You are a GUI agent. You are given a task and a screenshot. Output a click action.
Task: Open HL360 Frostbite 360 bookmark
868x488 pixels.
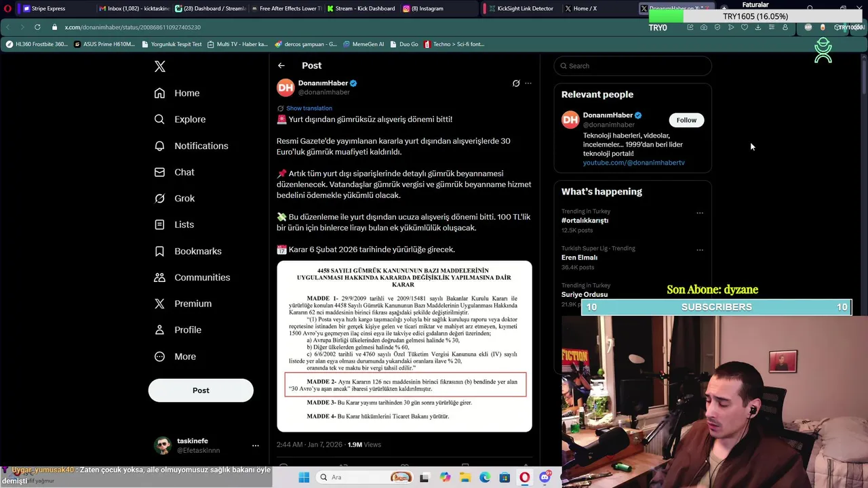pos(37,44)
